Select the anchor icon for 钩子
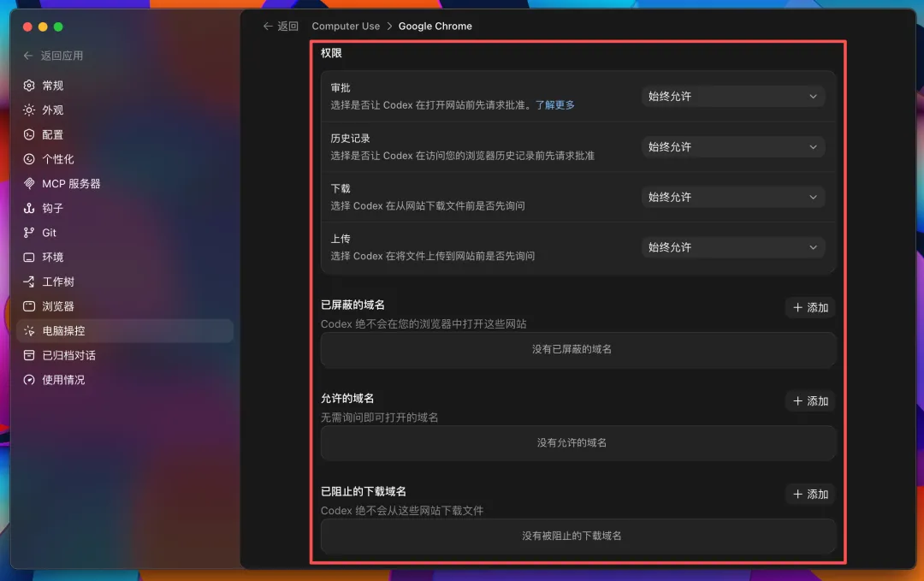The height and width of the screenshot is (581, 924). click(x=29, y=208)
